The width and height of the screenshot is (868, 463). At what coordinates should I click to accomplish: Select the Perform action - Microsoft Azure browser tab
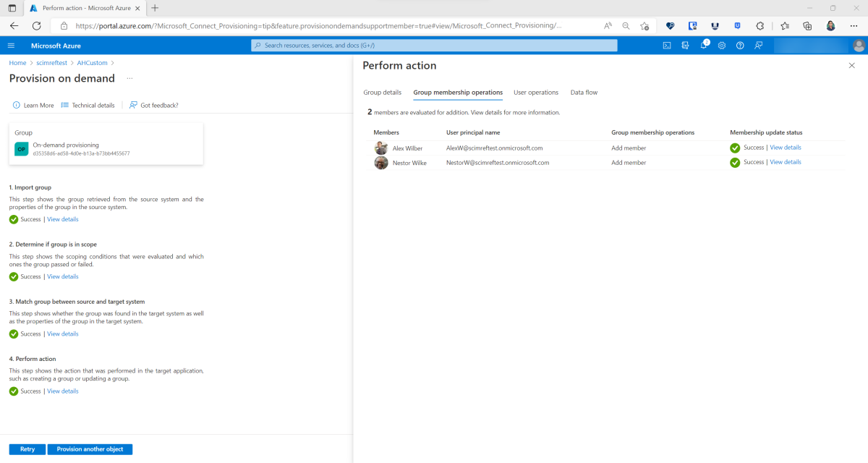85,8
